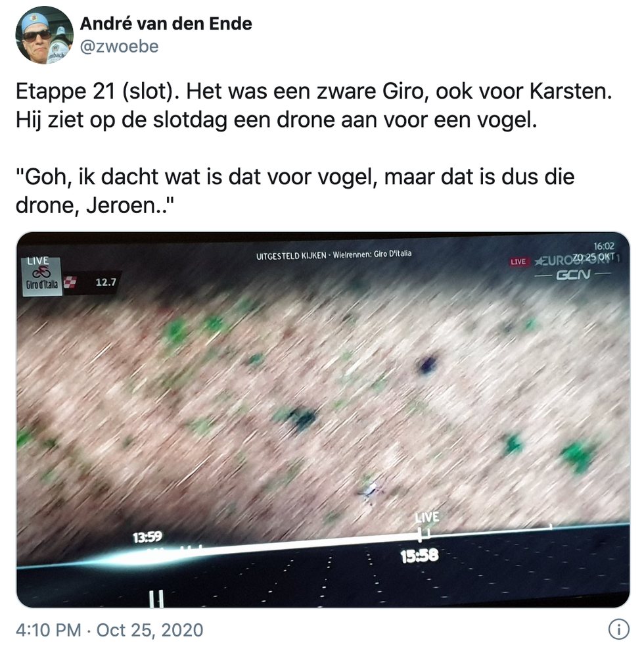Pause playback with the pause icon
Viewport: 644px width, 647px height.
coord(156,598)
